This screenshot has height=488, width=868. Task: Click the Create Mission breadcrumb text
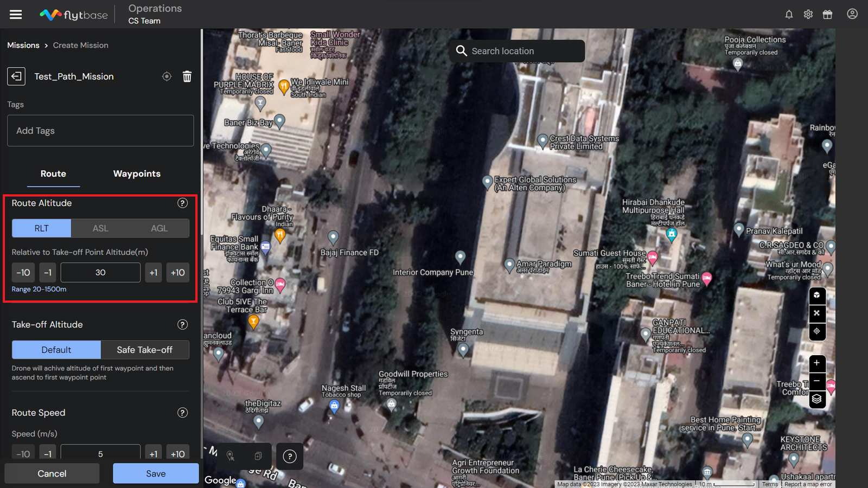point(81,45)
